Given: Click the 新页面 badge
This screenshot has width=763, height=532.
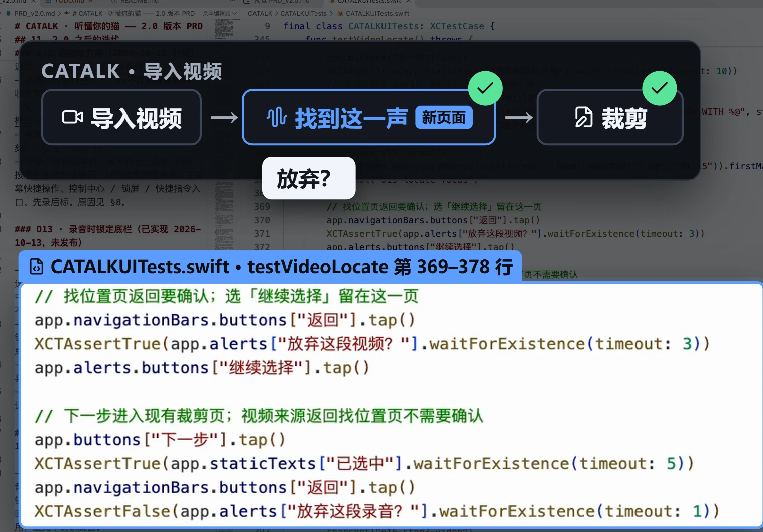Looking at the screenshot, I should tap(444, 117).
